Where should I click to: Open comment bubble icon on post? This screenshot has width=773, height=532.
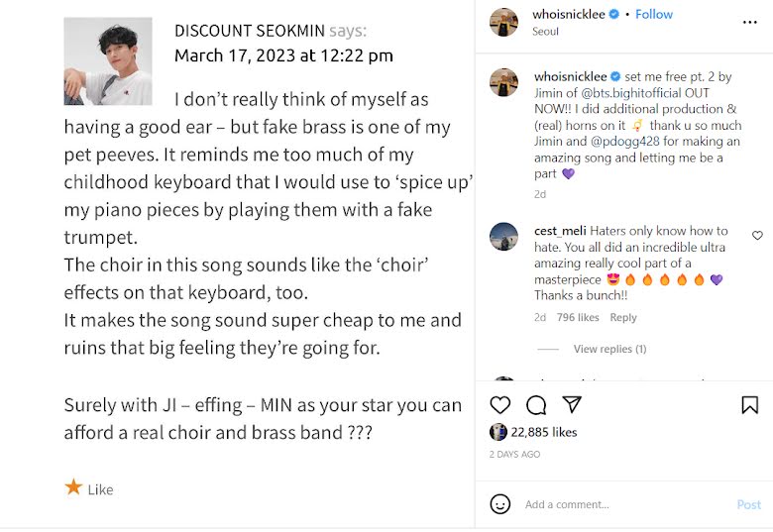(x=536, y=404)
